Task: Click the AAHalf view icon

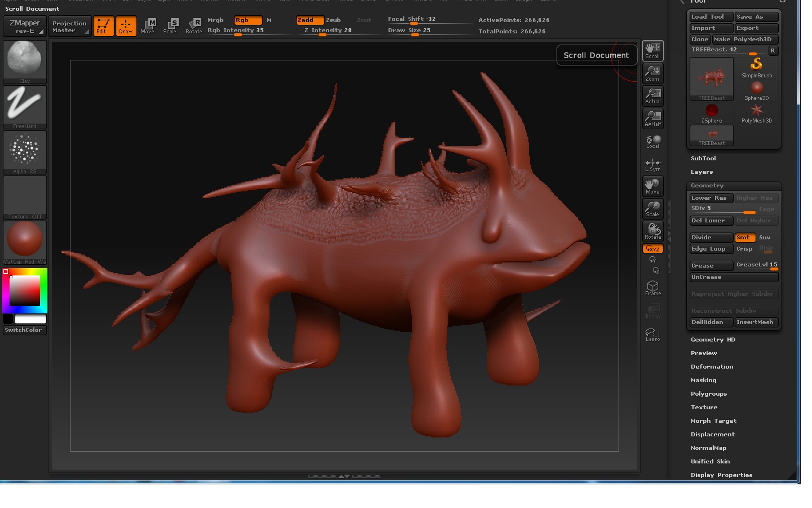Action: [x=652, y=119]
